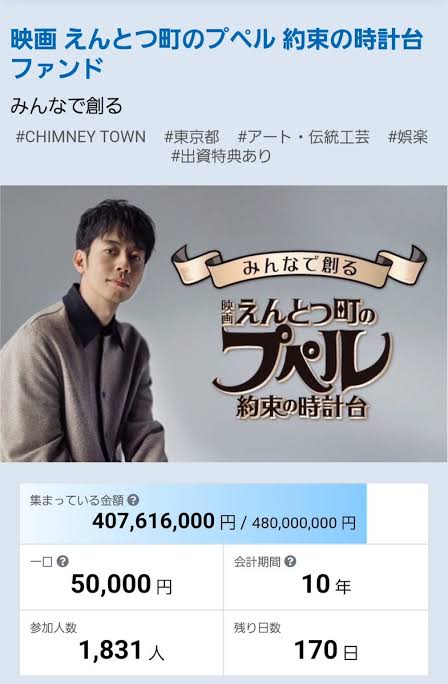Select the 50,000 円 per-unit cell
This screenshot has height=684, width=448.
pos(122,577)
